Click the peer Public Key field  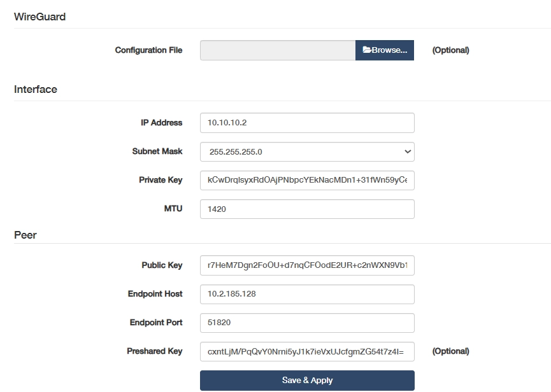pos(307,265)
